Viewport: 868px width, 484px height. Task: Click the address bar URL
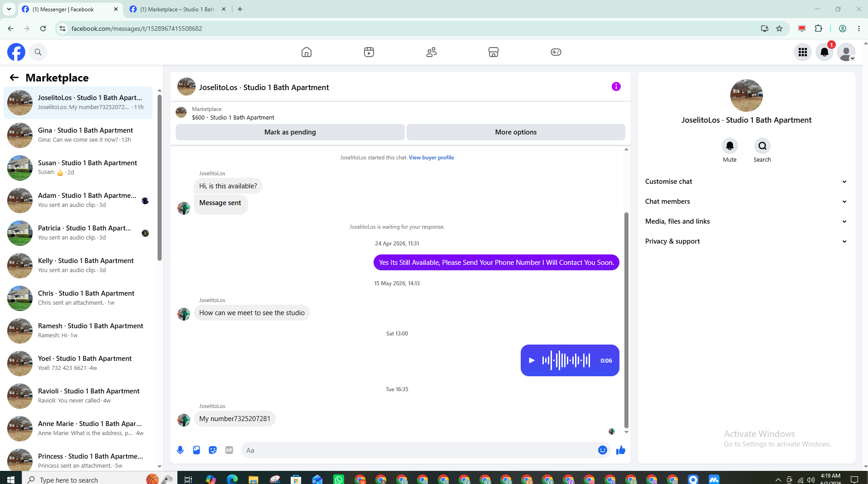pyautogui.click(x=137, y=29)
